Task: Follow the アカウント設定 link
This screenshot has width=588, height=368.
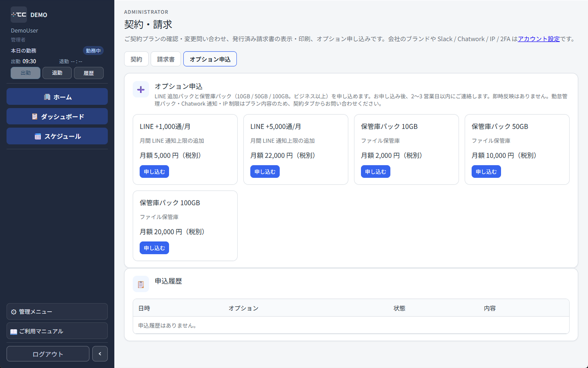Action: [539, 39]
